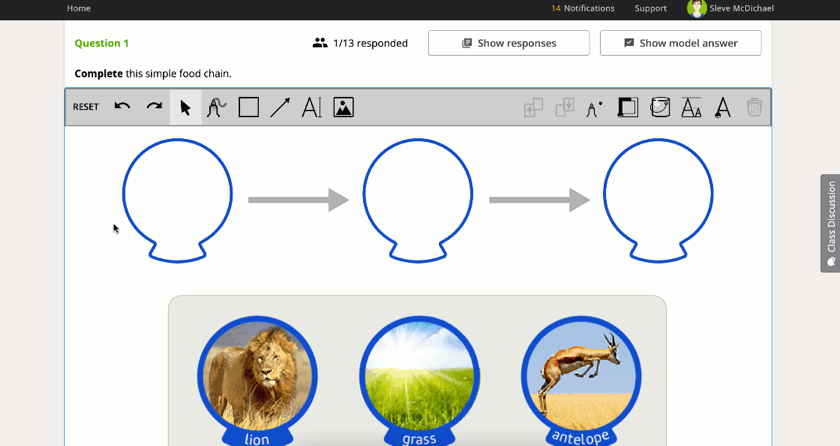Select the pointer selection tool
The width and height of the screenshot is (840, 446).
point(185,108)
